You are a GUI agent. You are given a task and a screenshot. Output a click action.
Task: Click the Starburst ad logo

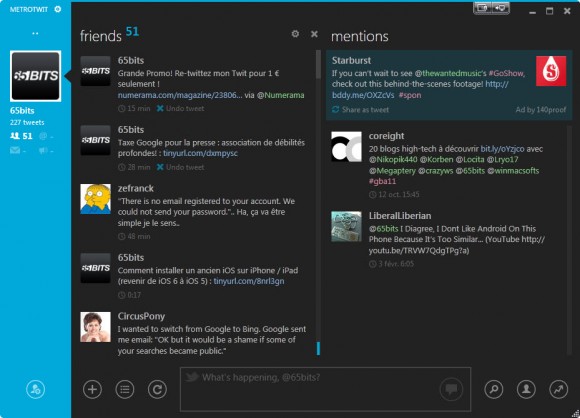point(551,71)
